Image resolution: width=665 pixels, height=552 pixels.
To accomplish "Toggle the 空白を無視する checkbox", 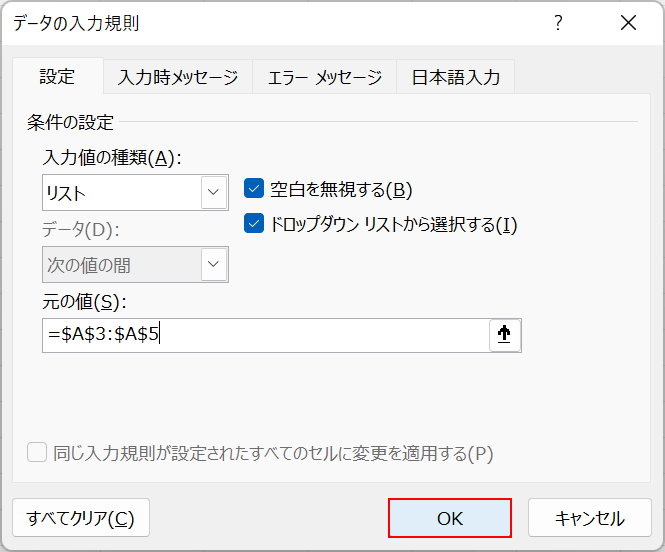I will tap(254, 189).
